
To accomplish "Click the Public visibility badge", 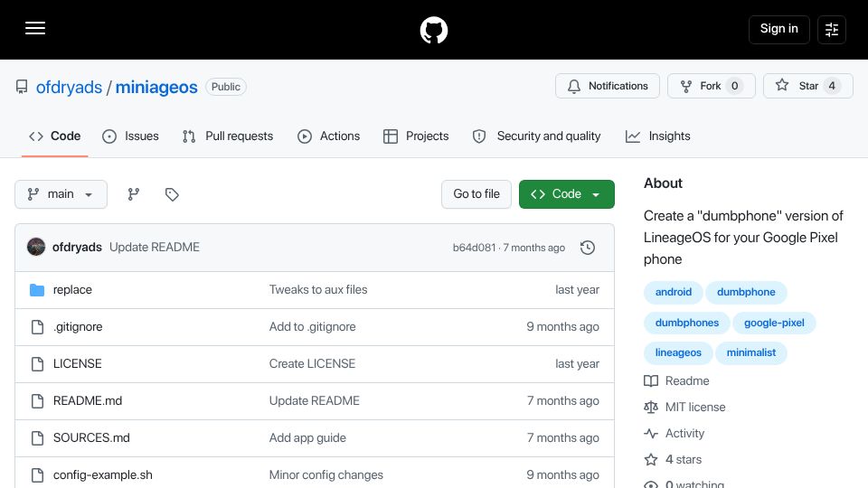I will pyautogui.click(x=226, y=87).
